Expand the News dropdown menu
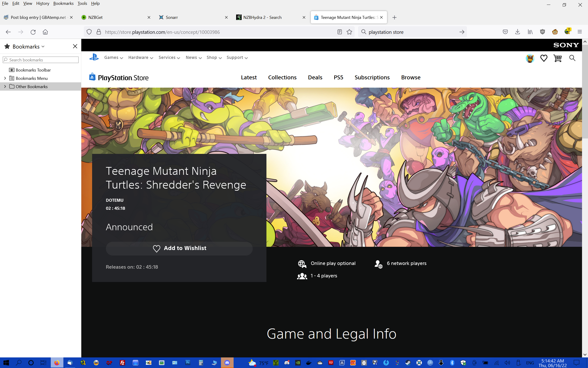Viewport: 588px width, 368px height. point(194,57)
